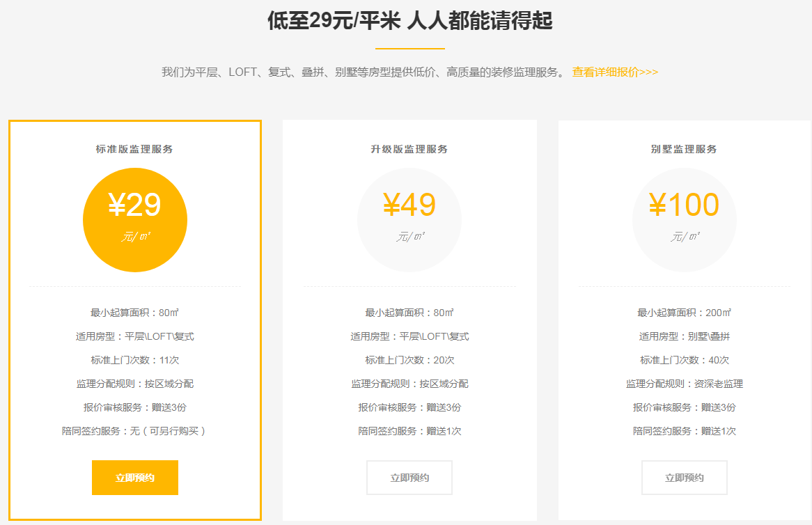812x525 pixels.
Task: Click the ¥49 price circle
Action: 409,219
